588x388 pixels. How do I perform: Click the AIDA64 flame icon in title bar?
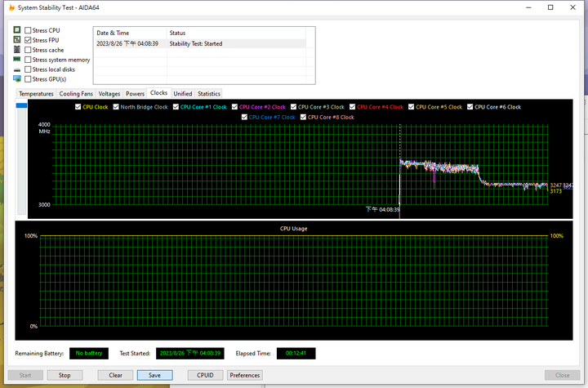(x=11, y=7)
